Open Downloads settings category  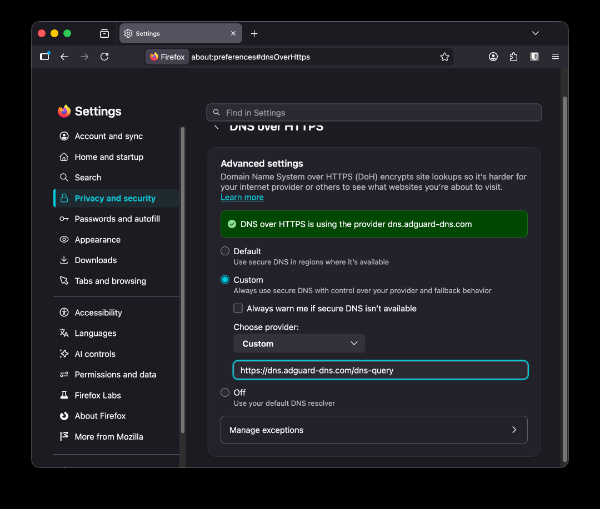click(116, 260)
